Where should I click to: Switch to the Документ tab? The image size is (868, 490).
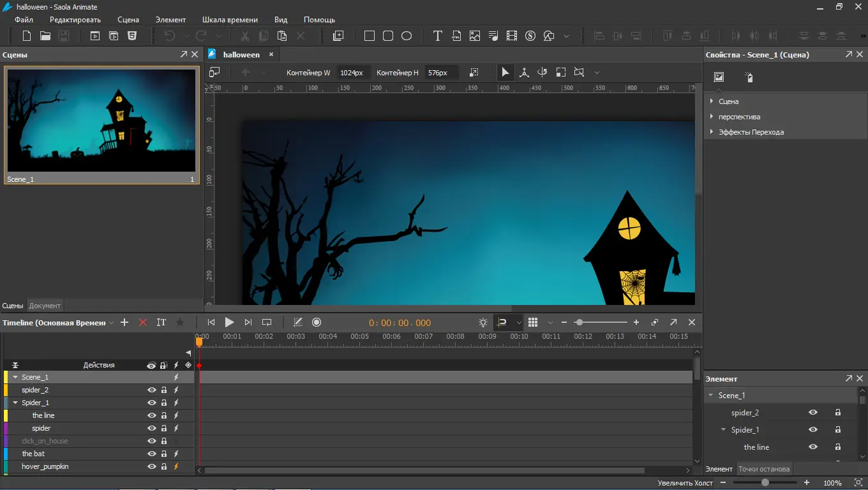[45, 306]
